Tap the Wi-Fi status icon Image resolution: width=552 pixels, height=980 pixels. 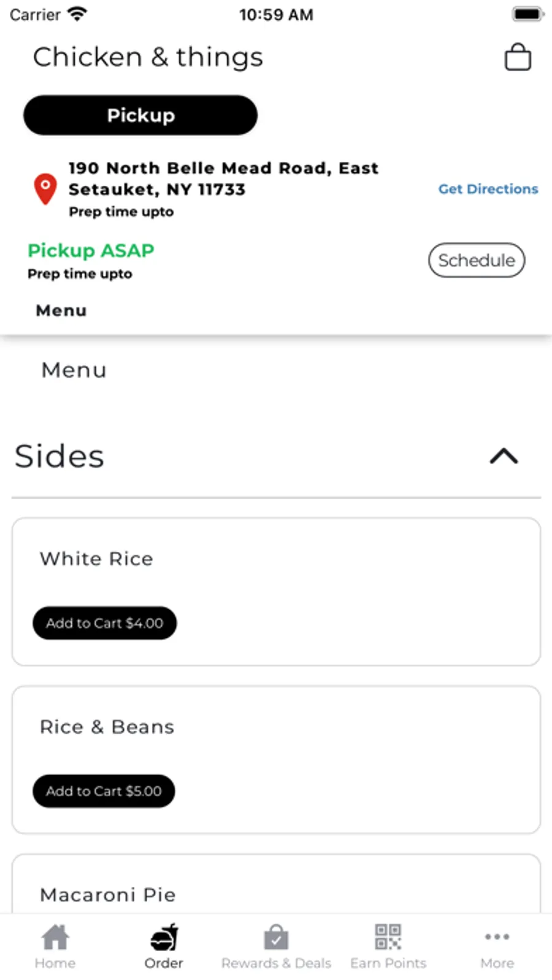click(77, 14)
